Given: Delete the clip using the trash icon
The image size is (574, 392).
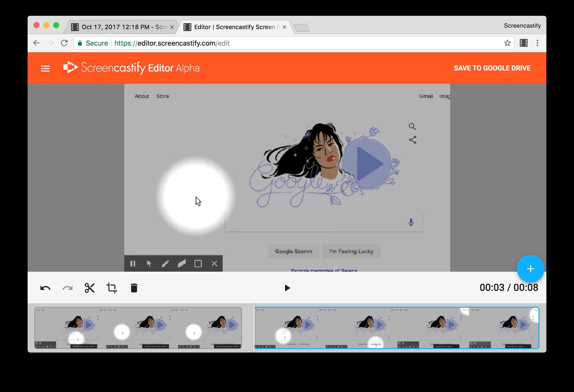Looking at the screenshot, I should (x=134, y=287).
